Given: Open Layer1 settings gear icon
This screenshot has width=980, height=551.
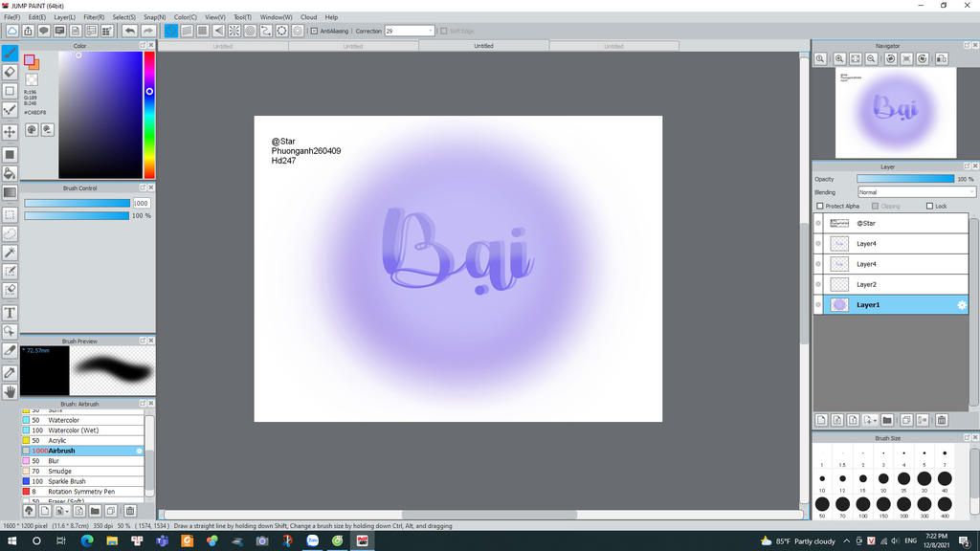Looking at the screenshot, I should (x=961, y=305).
